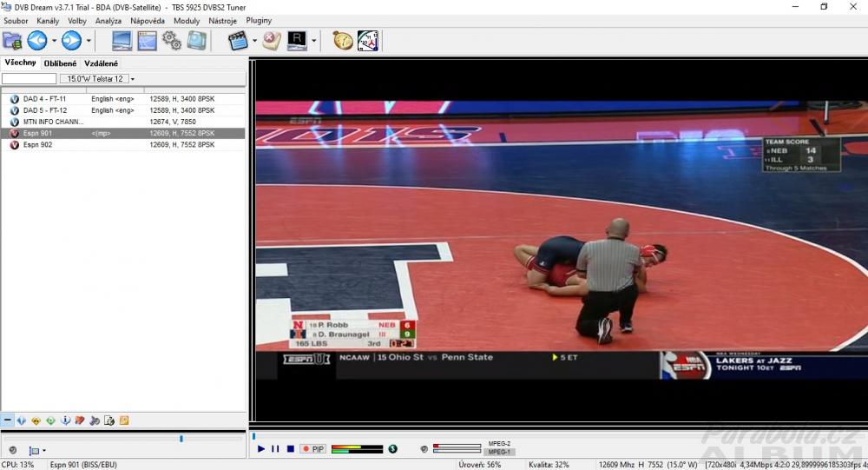Switch to the Vzdálené tab
The height and width of the screenshot is (470, 868).
[x=101, y=63]
